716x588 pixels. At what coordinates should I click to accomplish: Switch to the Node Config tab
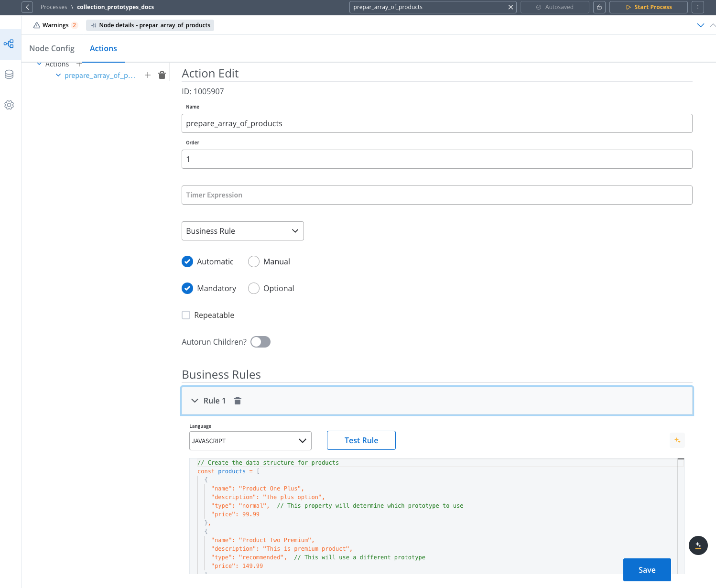[x=52, y=48]
